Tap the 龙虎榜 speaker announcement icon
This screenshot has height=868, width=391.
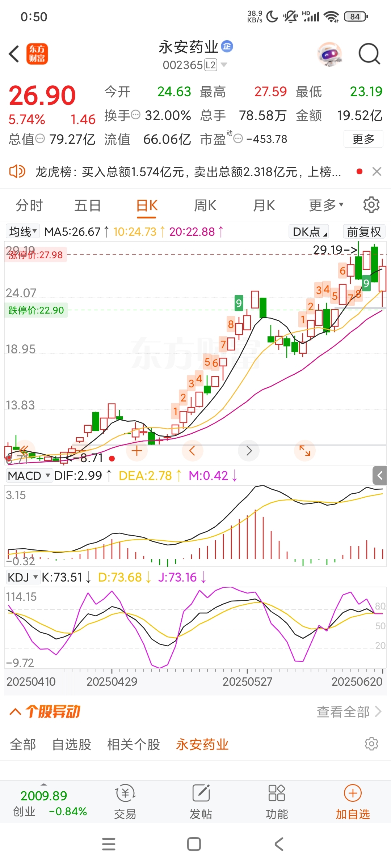click(x=17, y=171)
